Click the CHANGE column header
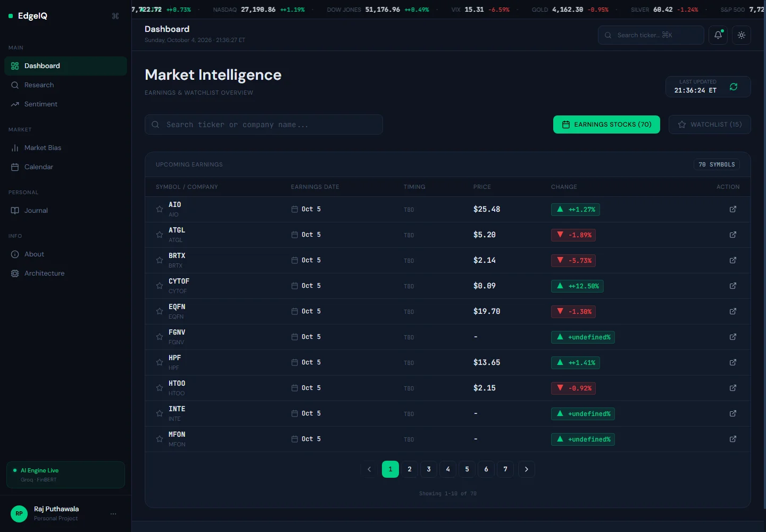The height and width of the screenshot is (532, 766). (564, 187)
